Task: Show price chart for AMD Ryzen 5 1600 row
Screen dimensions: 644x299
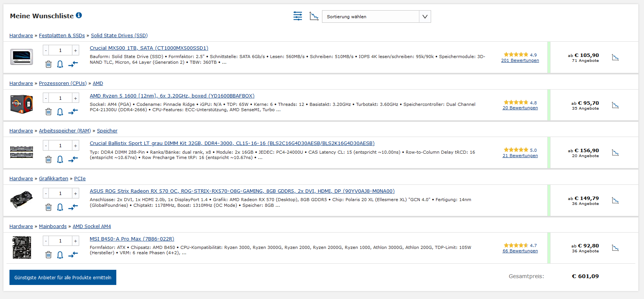Action: click(x=615, y=105)
